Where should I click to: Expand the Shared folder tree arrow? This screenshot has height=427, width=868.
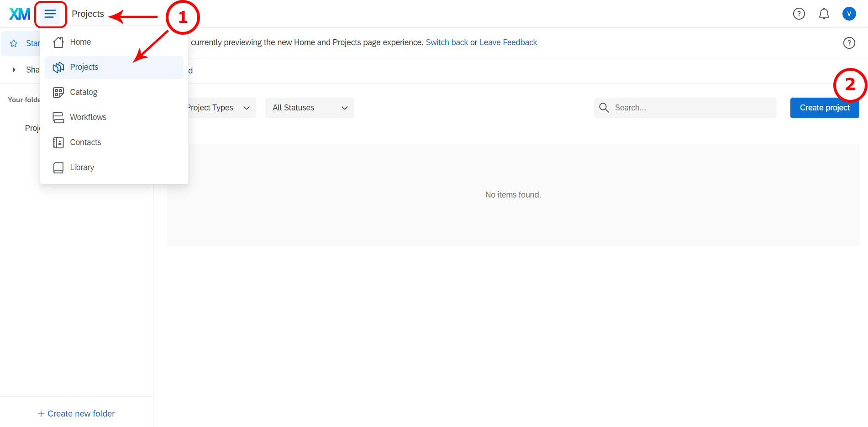click(x=14, y=70)
